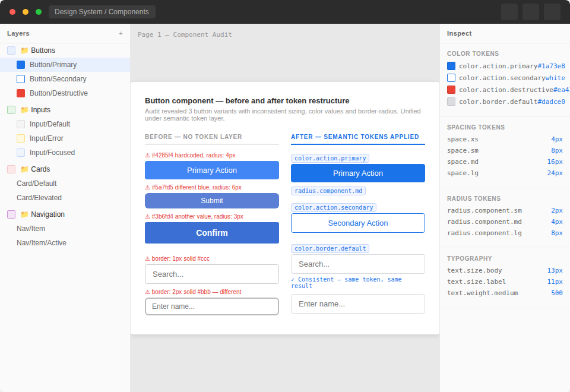Click the Primary Action button in Before column
This screenshot has height=392, width=570.
[212, 170]
